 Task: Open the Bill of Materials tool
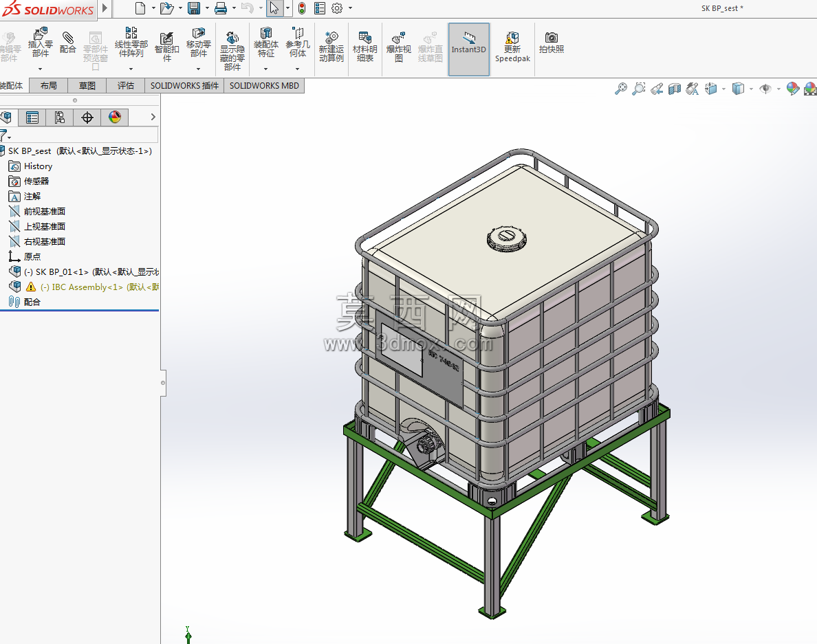364,47
